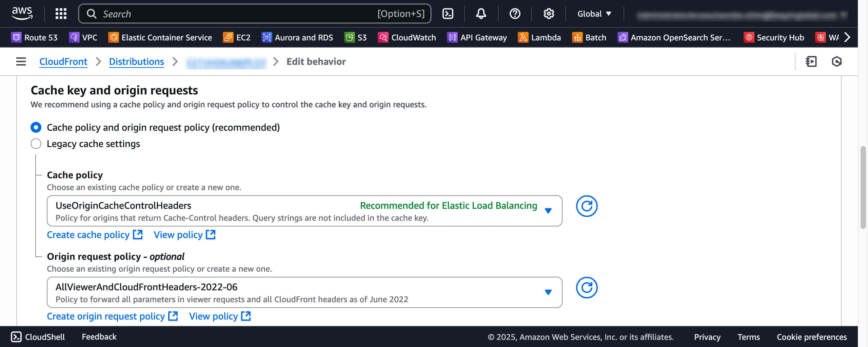This screenshot has width=868, height=347.
Task: Open the services grid menu
Action: tap(61, 14)
